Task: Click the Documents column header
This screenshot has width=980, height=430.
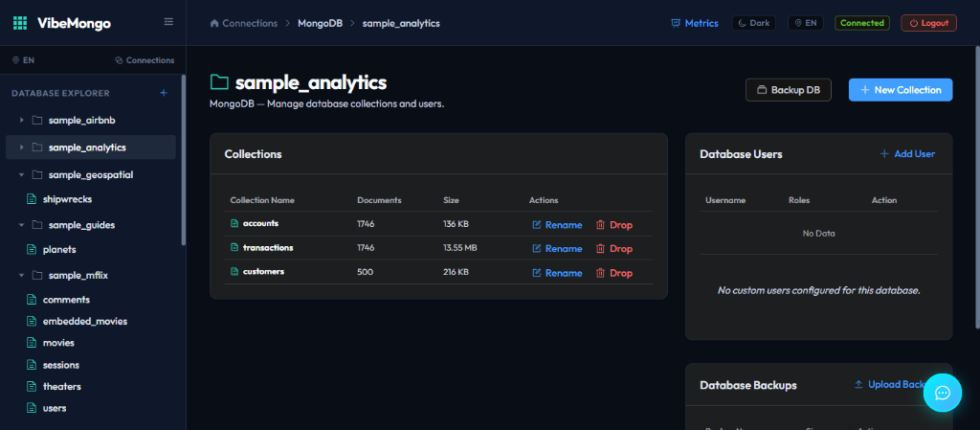Action: click(x=379, y=200)
